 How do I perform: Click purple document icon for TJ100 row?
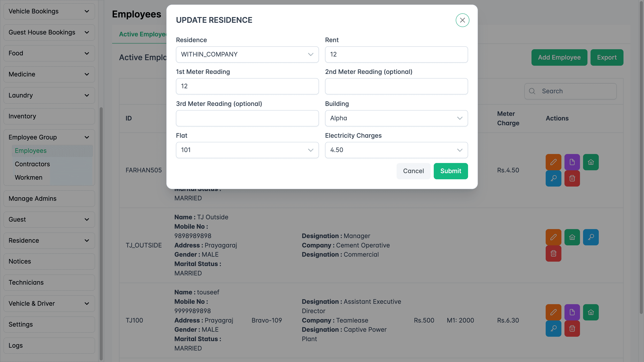(572, 312)
